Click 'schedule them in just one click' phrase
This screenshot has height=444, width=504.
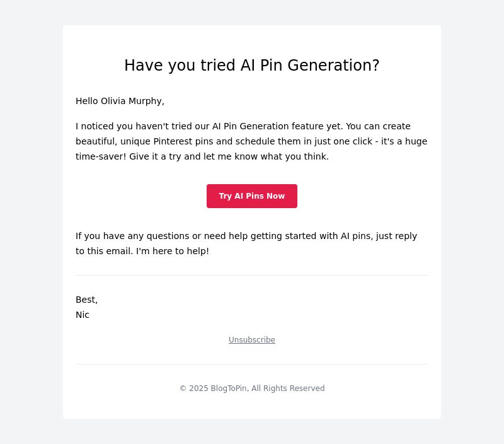click(304, 141)
